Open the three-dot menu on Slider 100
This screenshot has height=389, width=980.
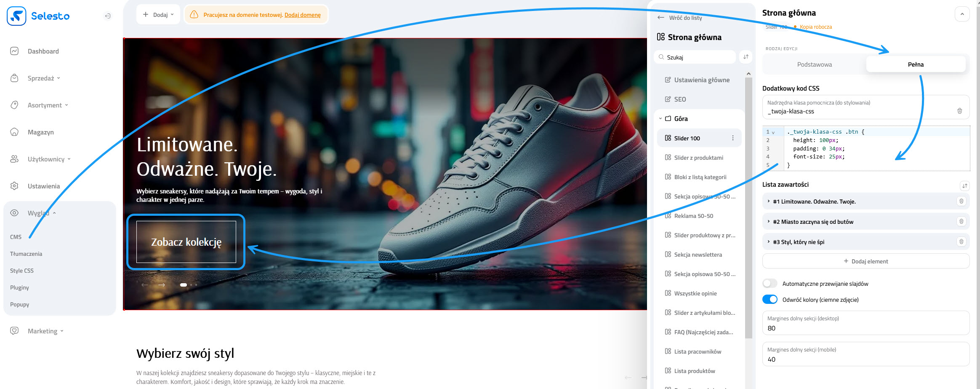tap(733, 138)
